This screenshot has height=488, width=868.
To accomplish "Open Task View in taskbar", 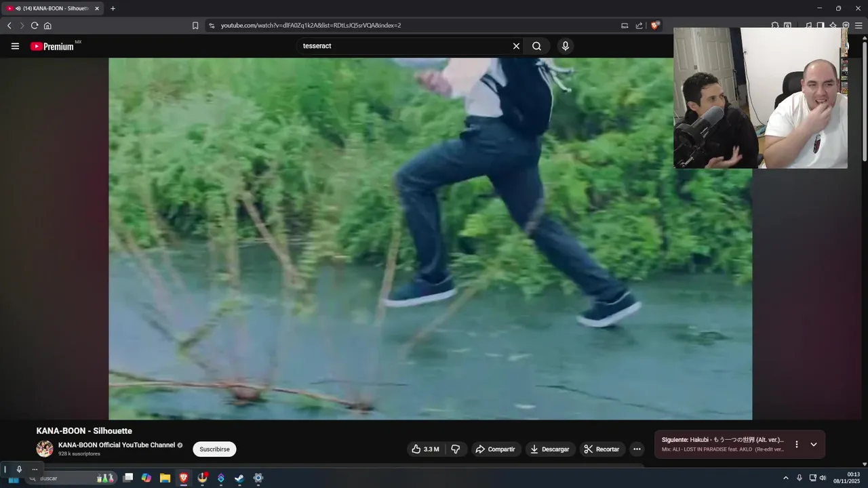I will [127, 478].
